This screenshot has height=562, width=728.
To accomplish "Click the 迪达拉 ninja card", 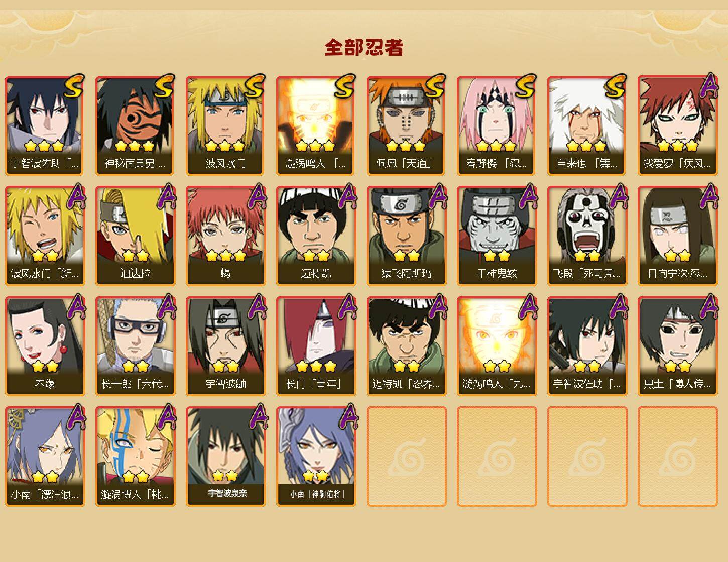I will point(135,236).
